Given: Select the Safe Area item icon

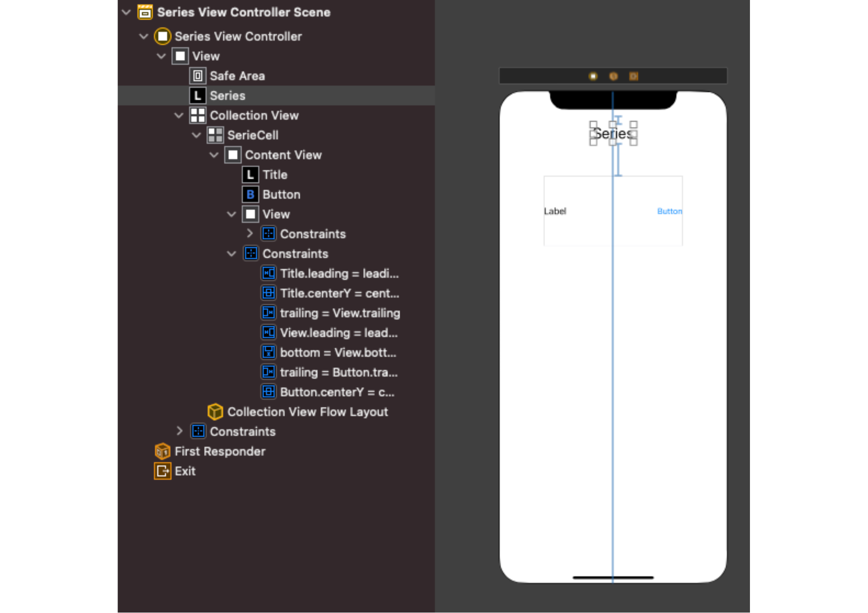Looking at the screenshot, I should coord(197,76).
